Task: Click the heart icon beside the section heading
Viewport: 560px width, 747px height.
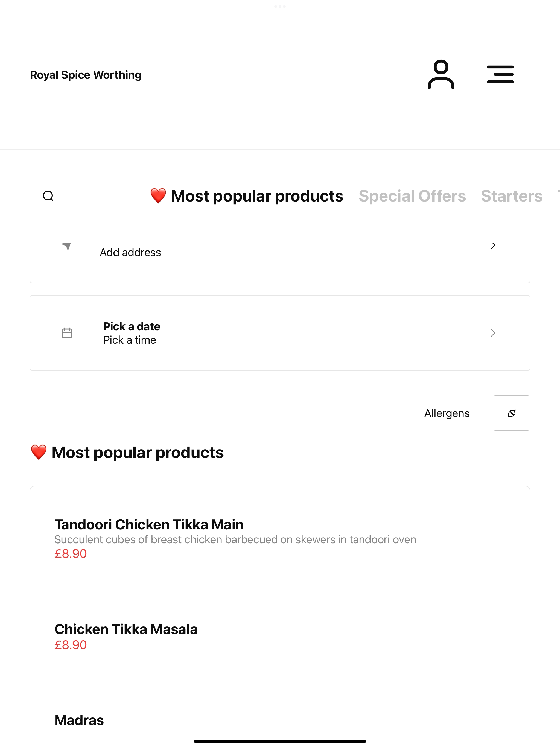Action: pyautogui.click(x=39, y=452)
